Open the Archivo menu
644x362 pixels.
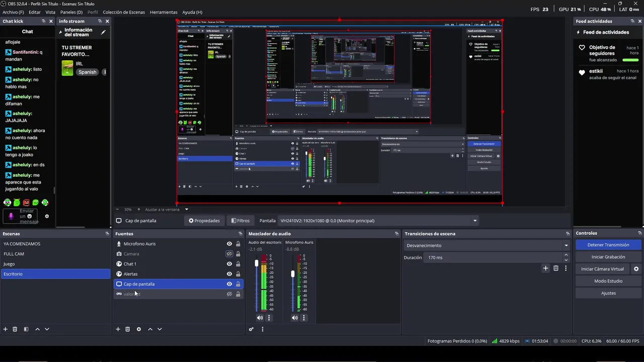click(13, 12)
